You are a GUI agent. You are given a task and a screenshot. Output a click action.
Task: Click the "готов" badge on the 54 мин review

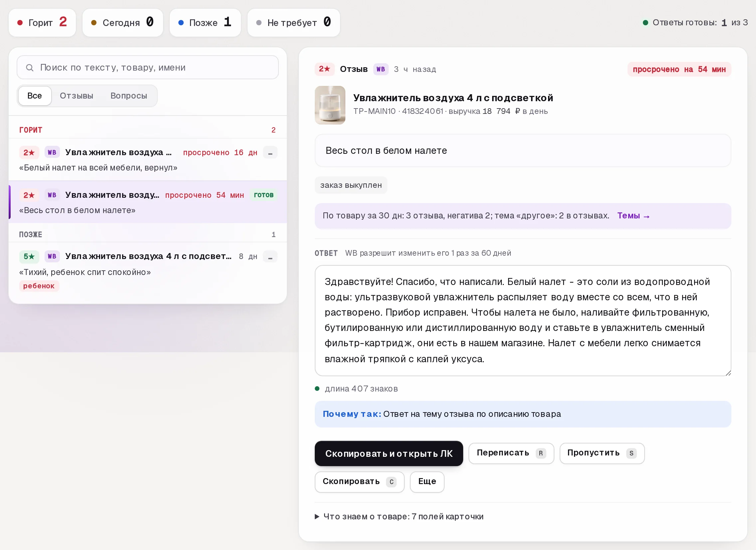pos(264,195)
